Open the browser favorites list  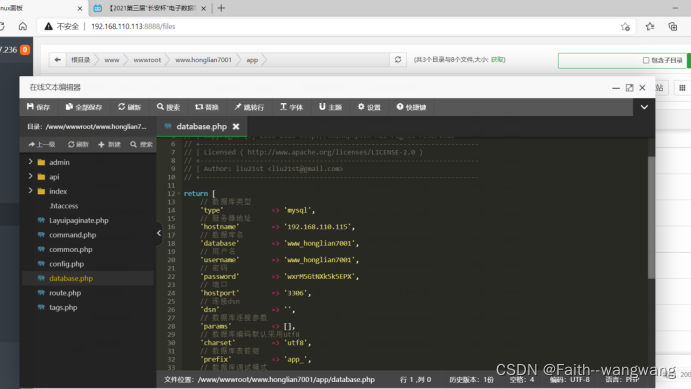point(650,27)
